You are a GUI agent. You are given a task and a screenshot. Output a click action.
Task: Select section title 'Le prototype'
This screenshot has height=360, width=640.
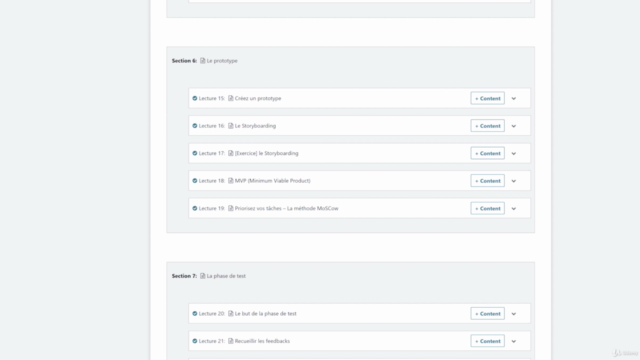(x=222, y=61)
